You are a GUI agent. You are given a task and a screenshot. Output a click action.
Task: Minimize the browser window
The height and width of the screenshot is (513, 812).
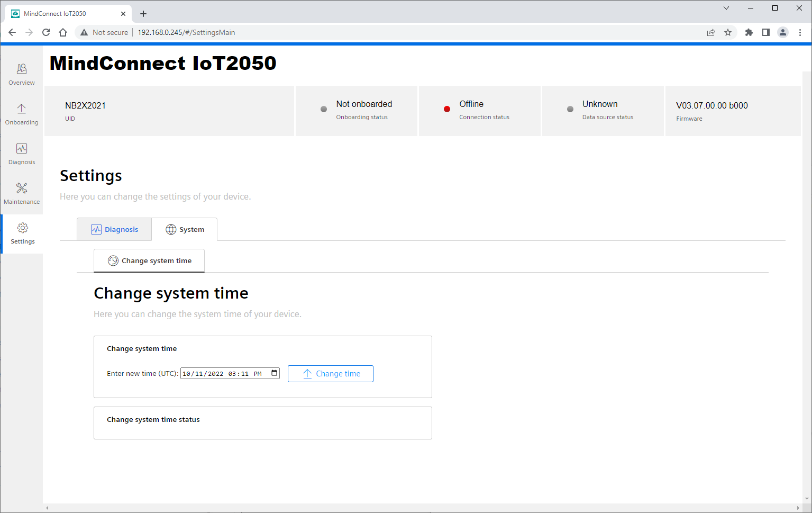pos(751,8)
